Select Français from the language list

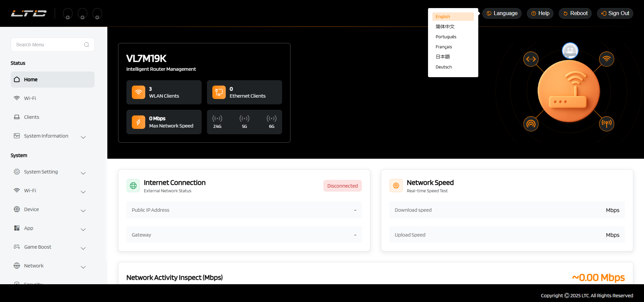[x=444, y=47]
